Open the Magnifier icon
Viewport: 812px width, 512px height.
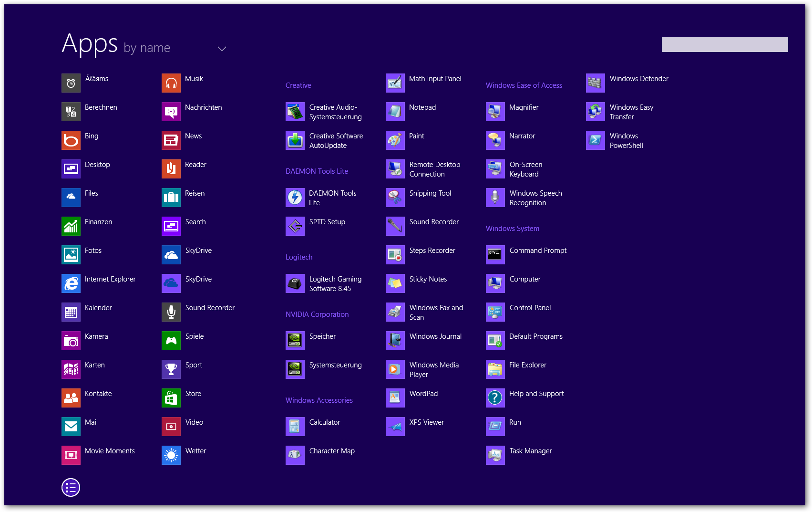point(495,112)
